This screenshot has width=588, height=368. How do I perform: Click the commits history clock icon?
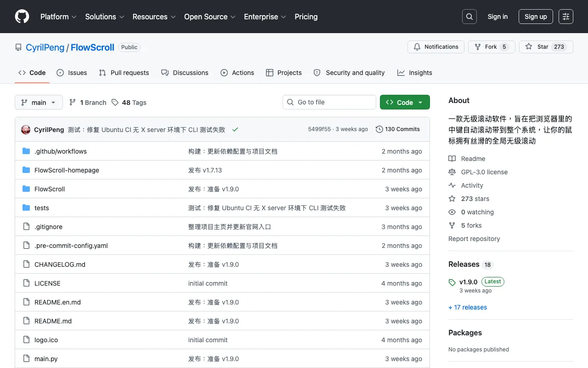[379, 129]
